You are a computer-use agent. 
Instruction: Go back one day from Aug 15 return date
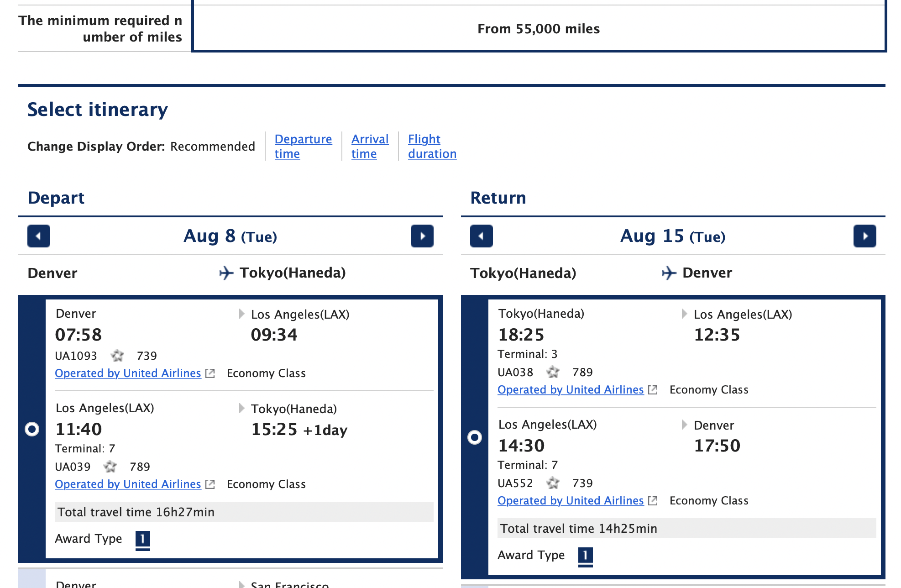[x=482, y=236]
